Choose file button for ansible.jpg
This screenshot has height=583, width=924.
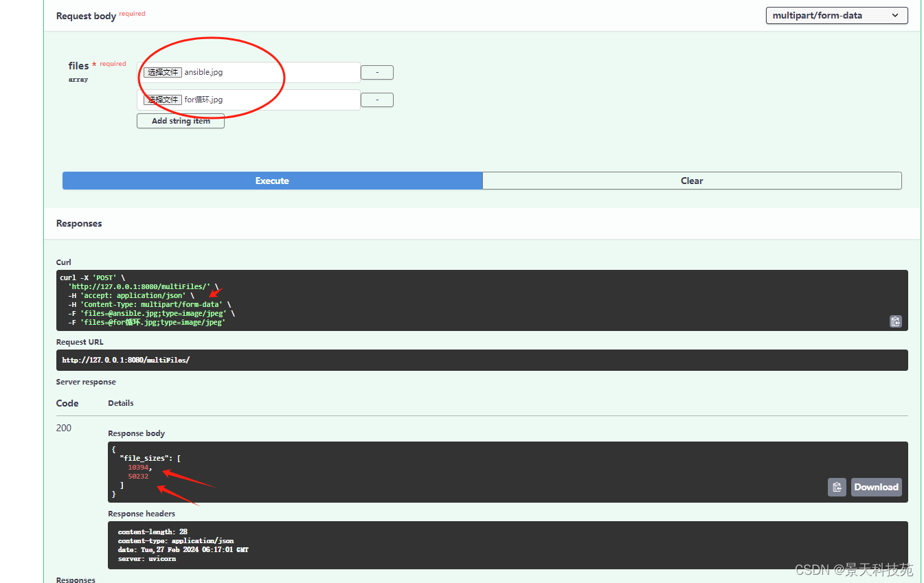tap(163, 72)
